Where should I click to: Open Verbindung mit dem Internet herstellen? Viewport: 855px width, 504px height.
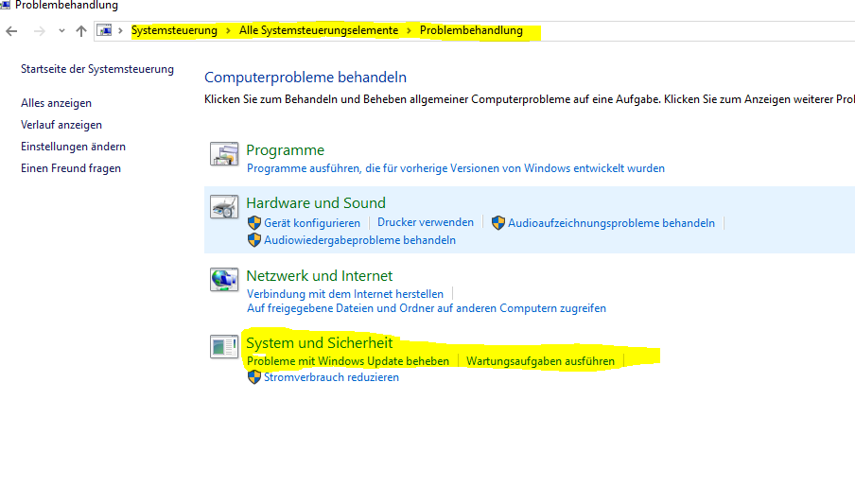click(345, 294)
